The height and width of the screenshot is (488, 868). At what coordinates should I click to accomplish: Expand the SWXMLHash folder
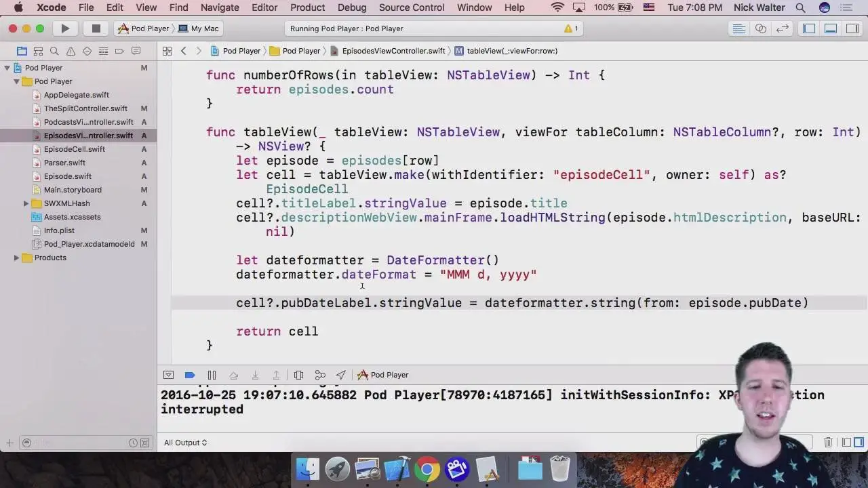[26, 203]
